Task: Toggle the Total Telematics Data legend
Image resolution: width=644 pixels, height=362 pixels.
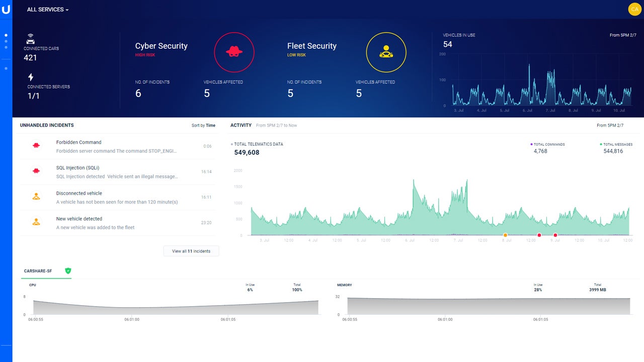Action: pos(257,144)
